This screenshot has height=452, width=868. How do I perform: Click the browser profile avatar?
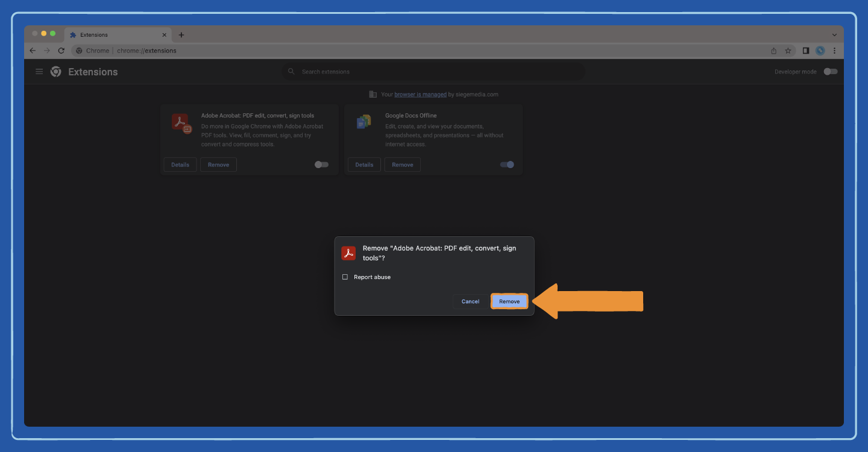(x=820, y=51)
